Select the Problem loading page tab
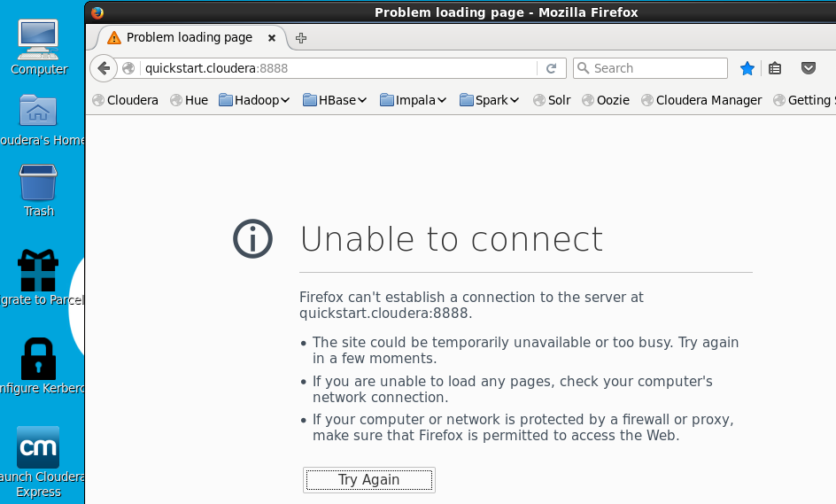Screen dimensions: 836x504 coord(190,37)
